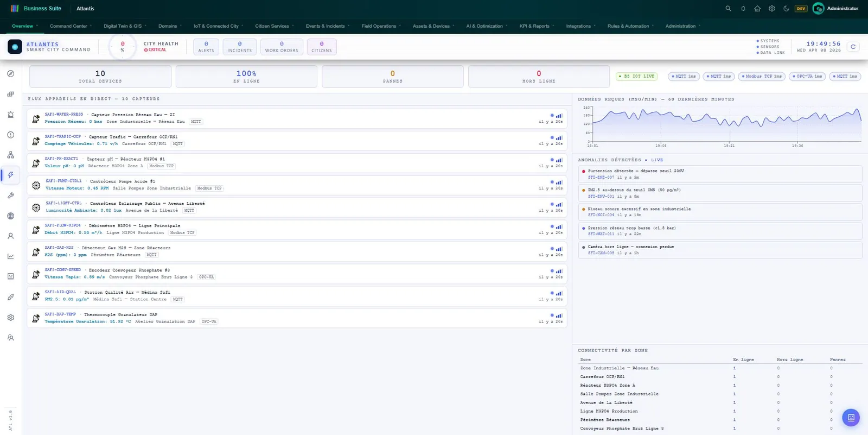Screen dimensions: 868x435
Task: Click the "Caméra hors ligne" anomaly entry
Action: pyautogui.click(x=720, y=250)
